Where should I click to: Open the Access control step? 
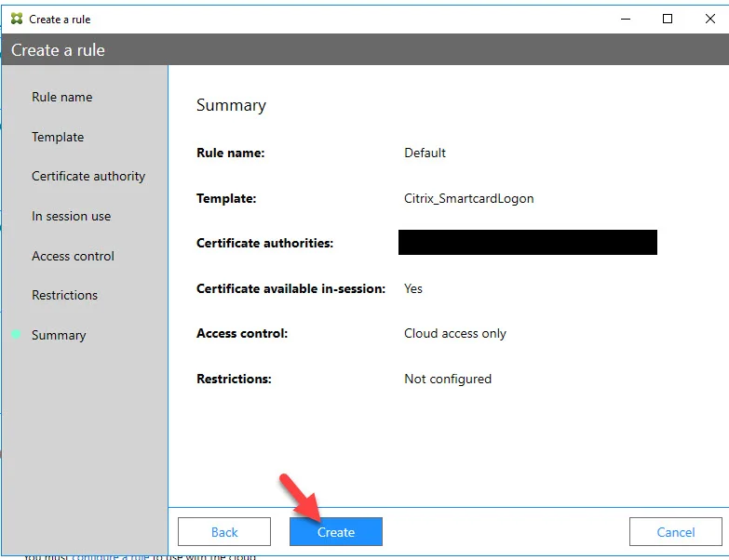pos(73,257)
